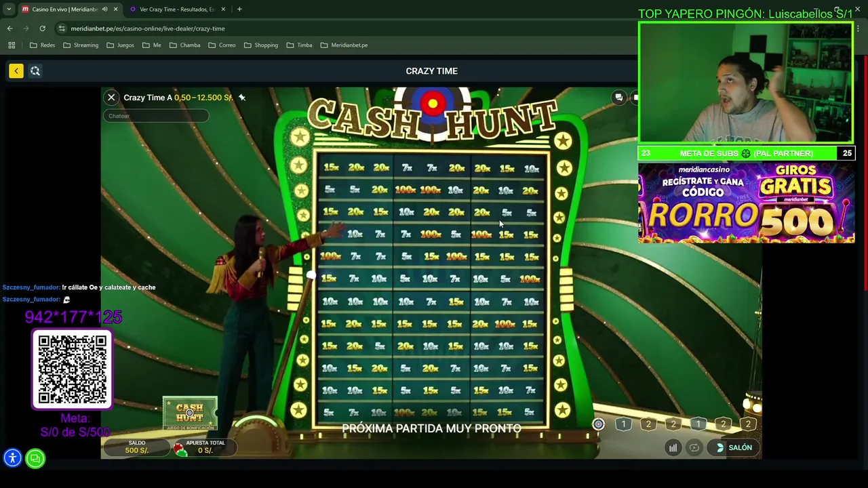Open the Meridianbet.pe bookmark folder
The width and height of the screenshot is (868, 488).
(x=344, y=45)
